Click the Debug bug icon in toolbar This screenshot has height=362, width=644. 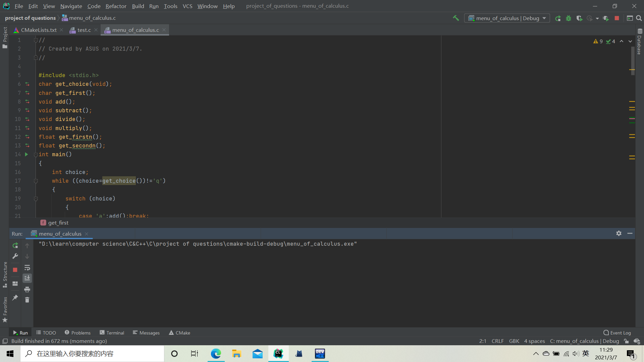tap(569, 18)
